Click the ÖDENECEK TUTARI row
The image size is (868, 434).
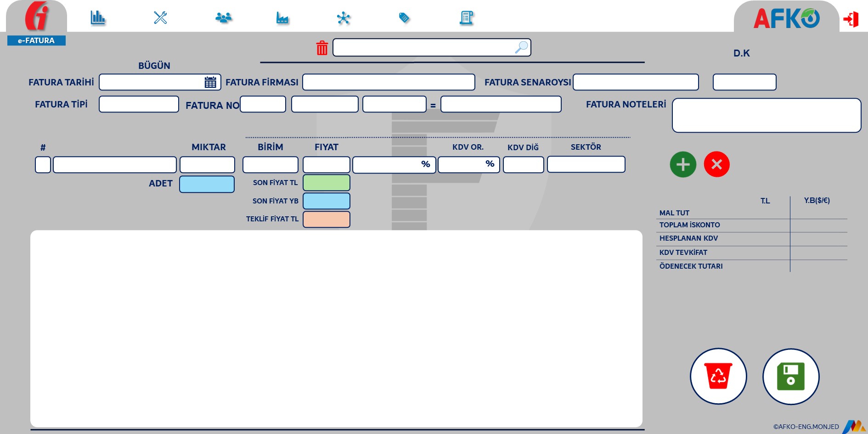point(752,266)
